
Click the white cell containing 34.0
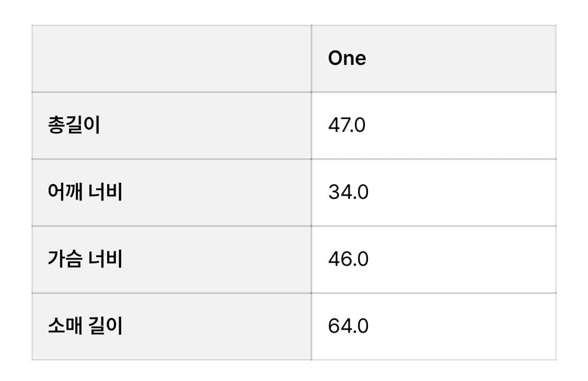pos(433,193)
